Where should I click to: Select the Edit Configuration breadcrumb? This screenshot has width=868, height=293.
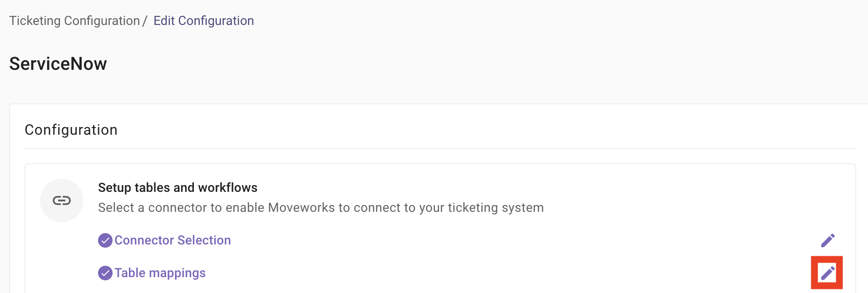coord(203,21)
